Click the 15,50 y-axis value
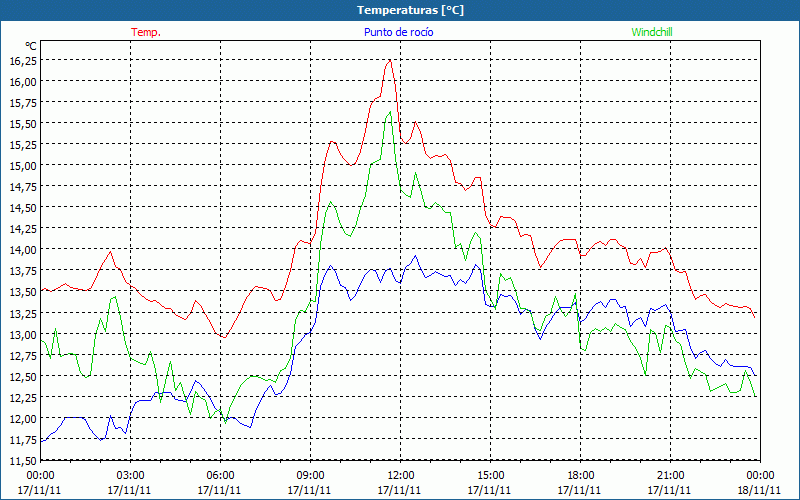Viewport: 800px width, 500px height. (22, 123)
